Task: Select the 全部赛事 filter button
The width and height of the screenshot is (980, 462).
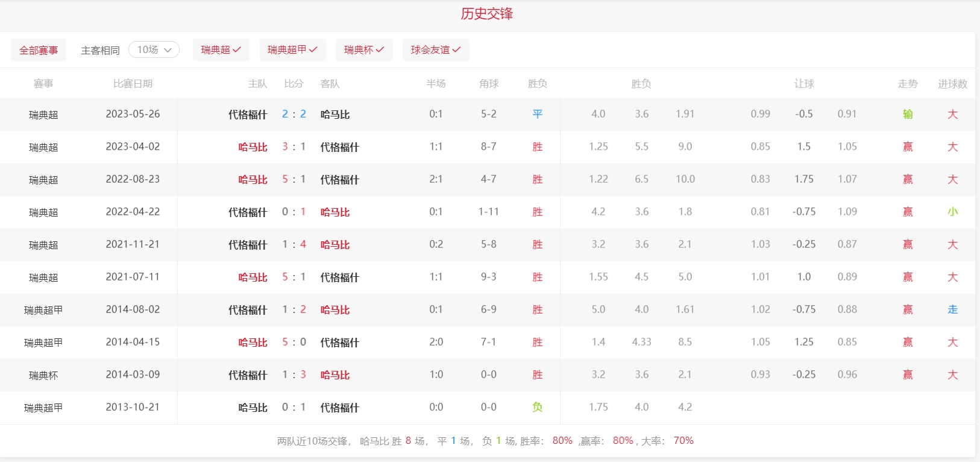Action: pyautogui.click(x=39, y=51)
